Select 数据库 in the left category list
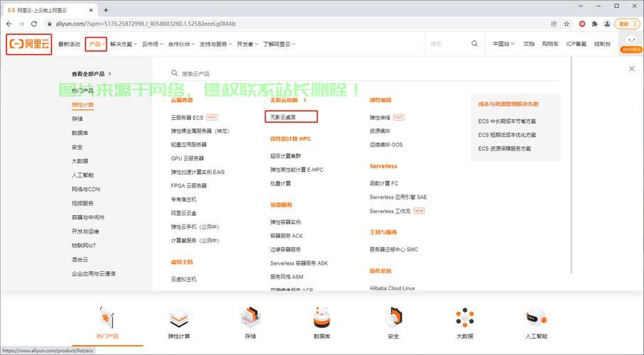 80,133
